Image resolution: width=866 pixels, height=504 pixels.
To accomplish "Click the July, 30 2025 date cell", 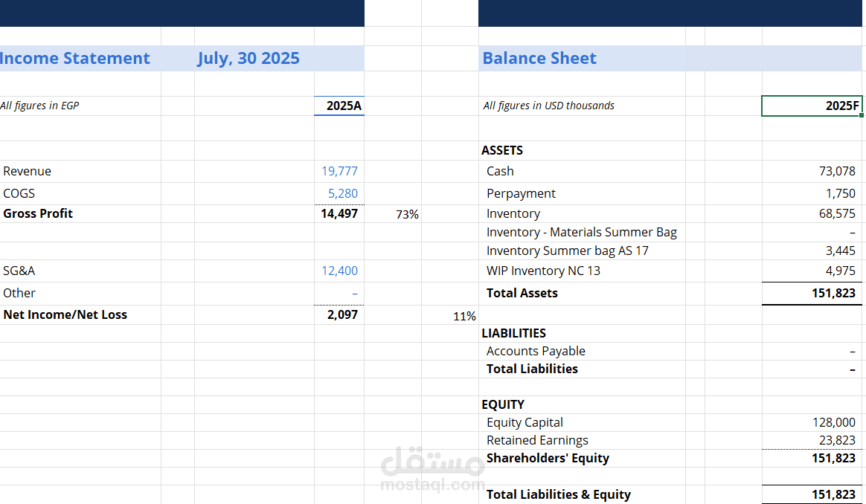I will tap(254, 58).
